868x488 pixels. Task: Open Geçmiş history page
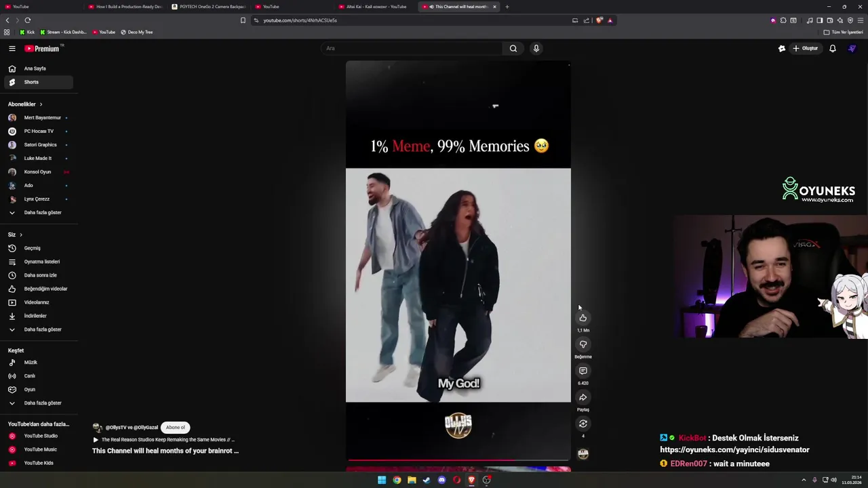coord(38,248)
